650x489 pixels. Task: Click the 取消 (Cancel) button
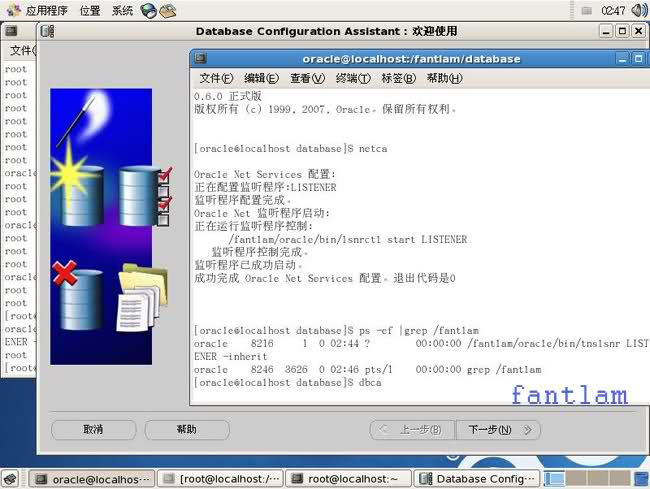pos(94,429)
